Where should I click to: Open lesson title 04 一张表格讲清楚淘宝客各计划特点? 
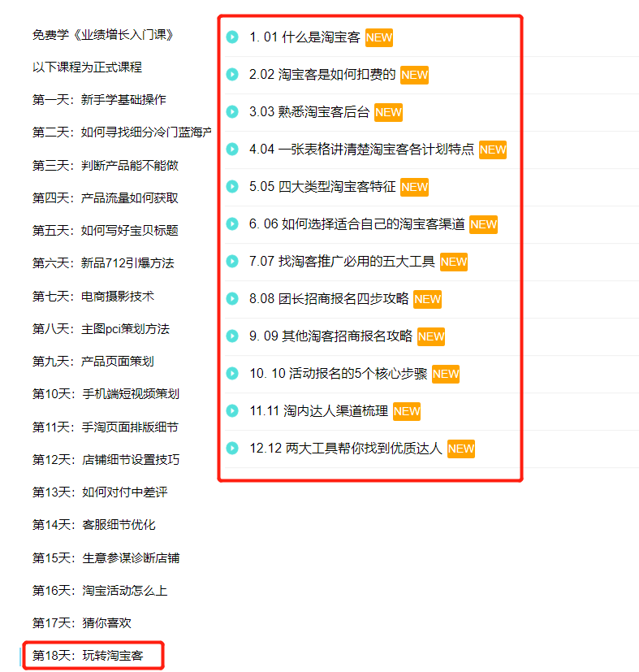click(361, 150)
